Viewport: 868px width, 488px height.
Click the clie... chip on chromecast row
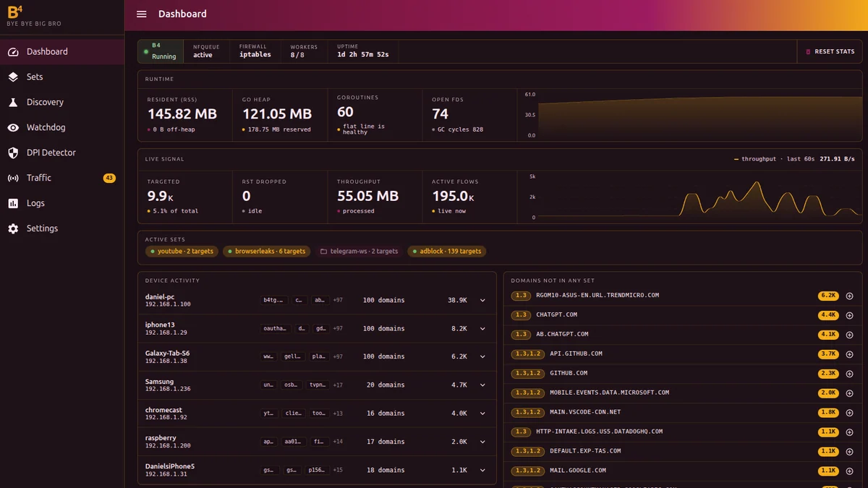(x=294, y=414)
